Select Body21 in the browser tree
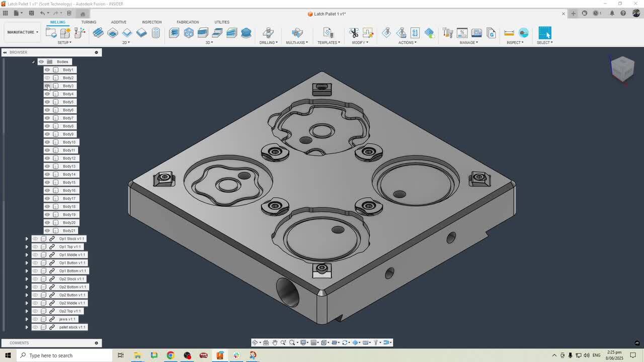The image size is (644, 362). click(69, 231)
